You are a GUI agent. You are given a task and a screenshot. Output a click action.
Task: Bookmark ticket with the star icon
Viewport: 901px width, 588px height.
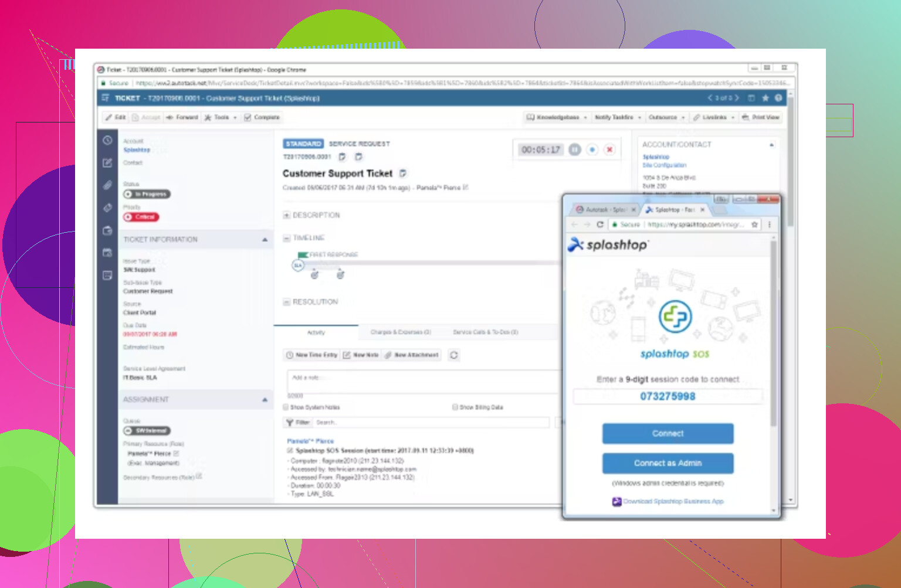tap(765, 98)
